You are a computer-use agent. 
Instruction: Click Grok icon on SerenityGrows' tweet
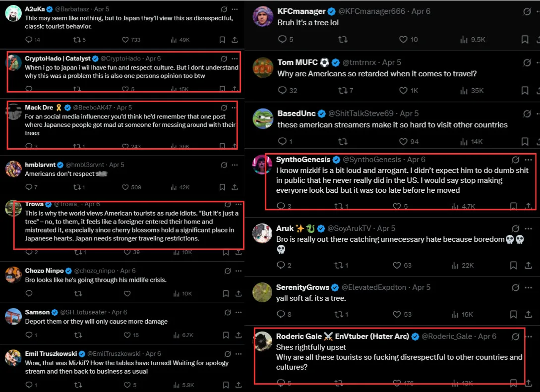(x=515, y=287)
